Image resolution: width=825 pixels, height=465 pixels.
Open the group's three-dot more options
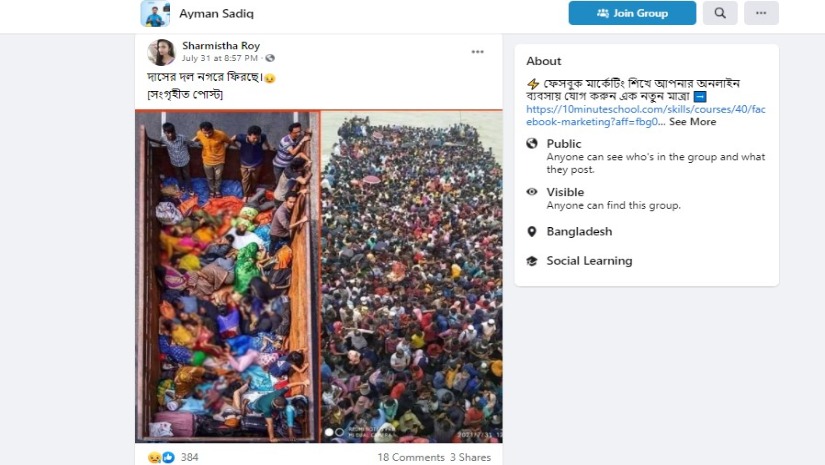(761, 13)
